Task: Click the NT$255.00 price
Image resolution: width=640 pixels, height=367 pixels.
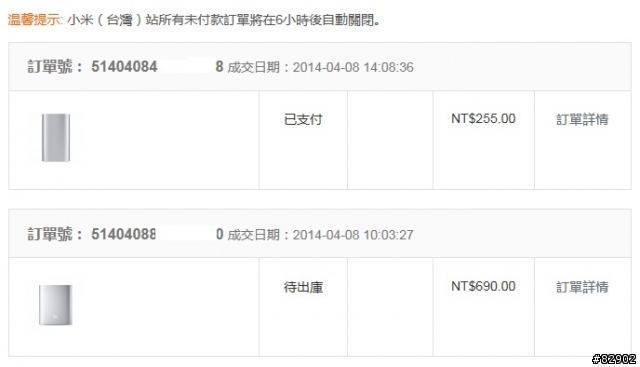Action: pyautogui.click(x=483, y=119)
